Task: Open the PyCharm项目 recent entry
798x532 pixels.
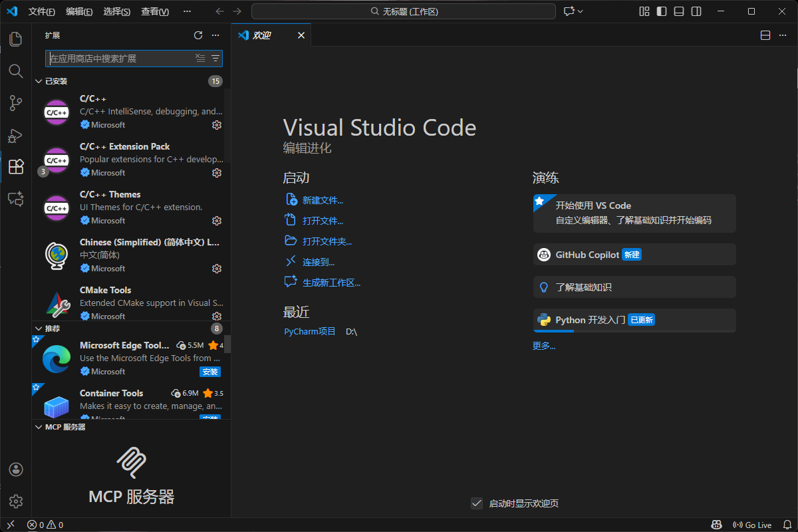Action: click(310, 331)
